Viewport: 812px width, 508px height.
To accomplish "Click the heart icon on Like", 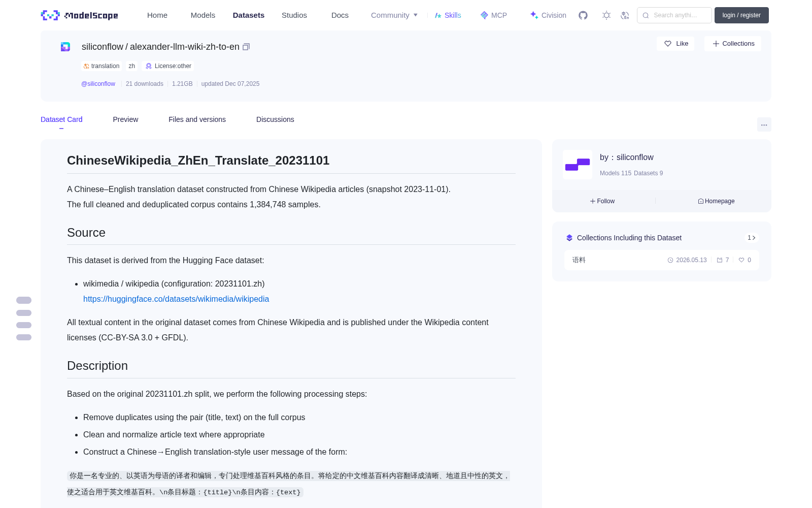I will [668, 44].
